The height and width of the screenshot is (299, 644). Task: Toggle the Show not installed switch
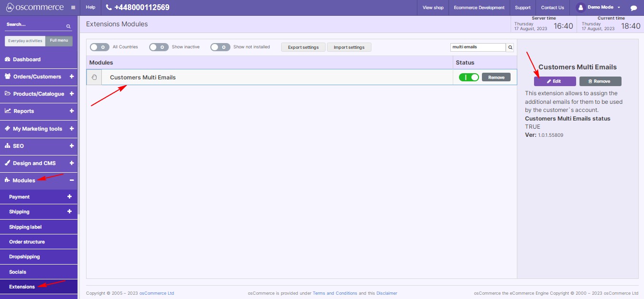point(220,47)
